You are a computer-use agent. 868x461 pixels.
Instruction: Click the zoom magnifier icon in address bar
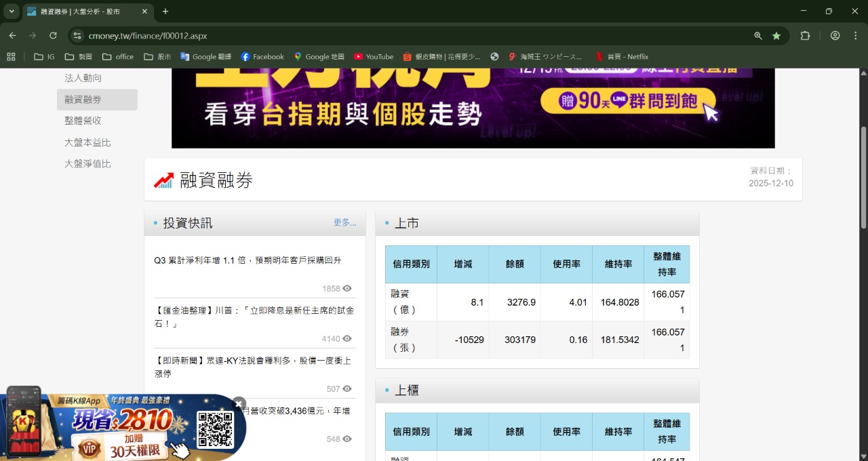[758, 36]
